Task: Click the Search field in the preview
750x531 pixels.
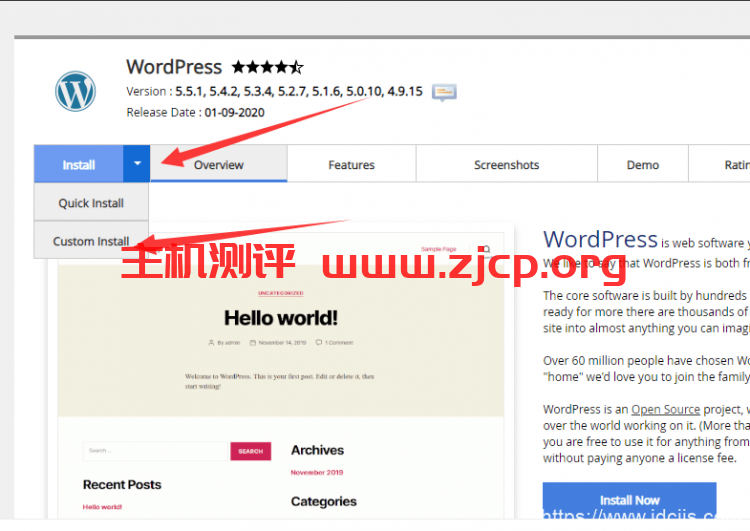Action: (155, 451)
